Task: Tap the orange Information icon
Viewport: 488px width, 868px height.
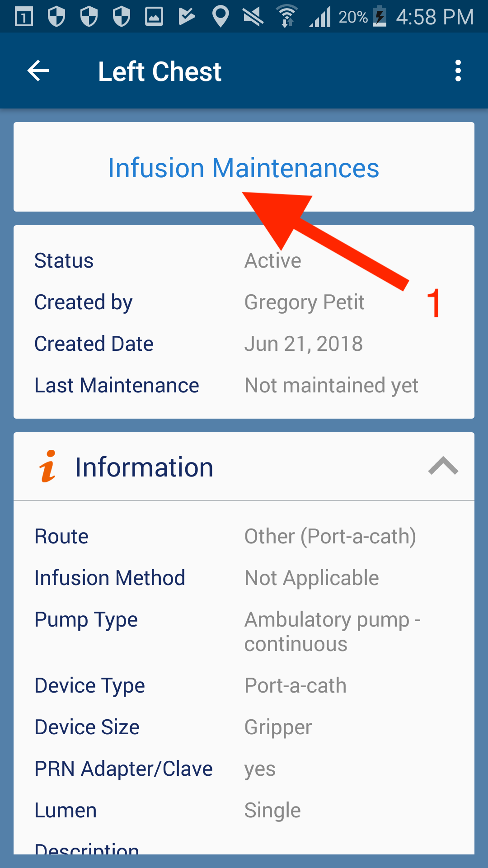Action: [x=47, y=467]
